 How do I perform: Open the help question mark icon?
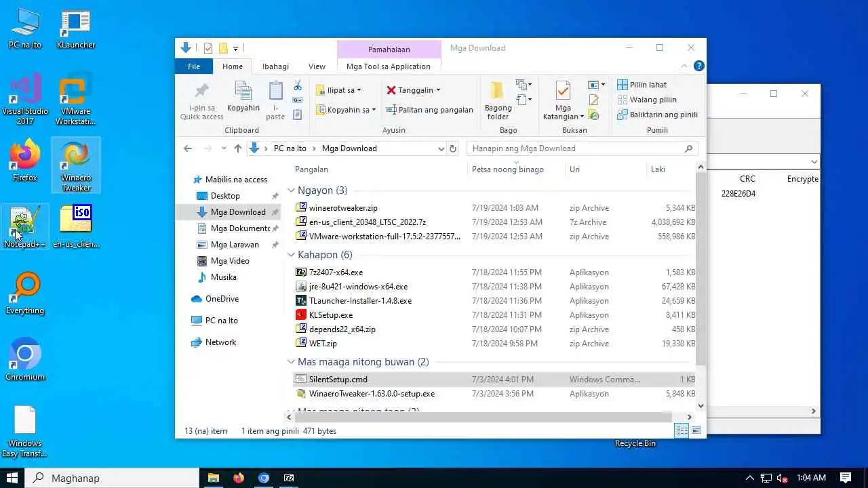tap(698, 66)
